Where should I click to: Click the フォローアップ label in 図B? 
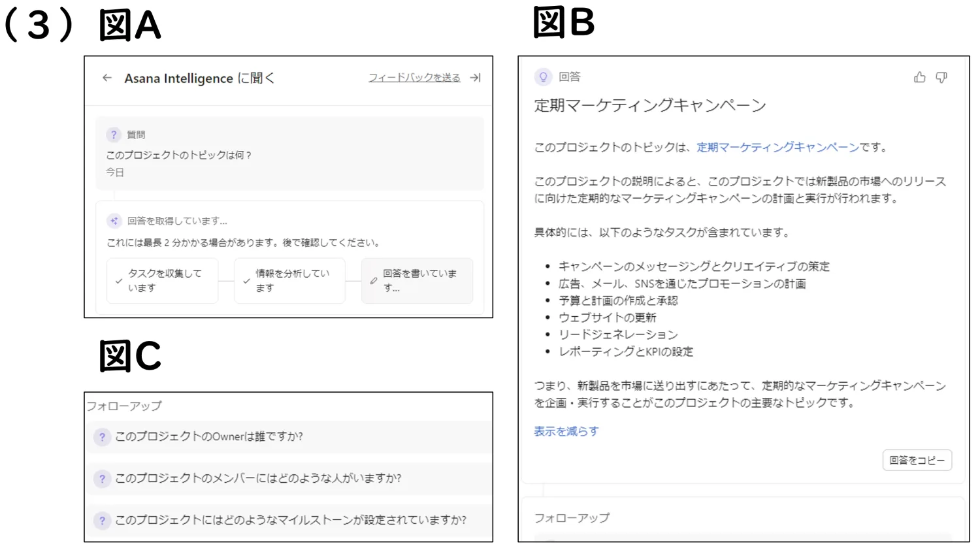pyautogui.click(x=572, y=518)
